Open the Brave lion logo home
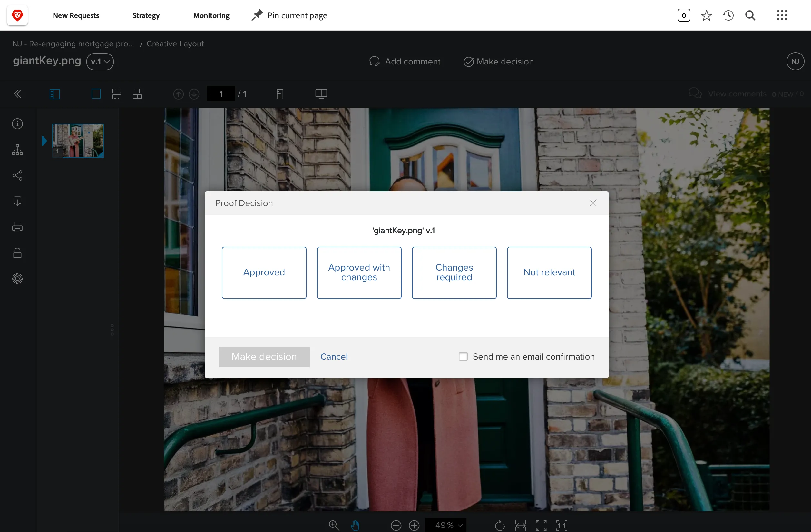Screen dimensions: 811x532 [x=17, y=15]
